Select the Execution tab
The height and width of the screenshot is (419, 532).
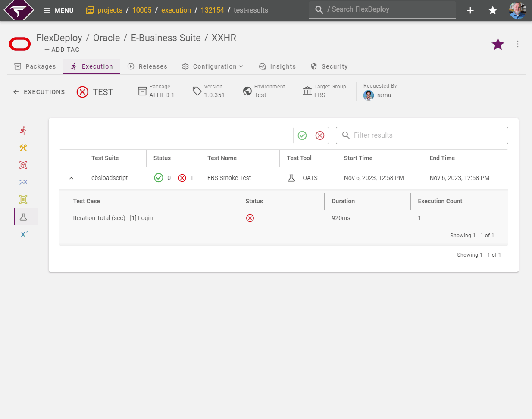click(92, 66)
